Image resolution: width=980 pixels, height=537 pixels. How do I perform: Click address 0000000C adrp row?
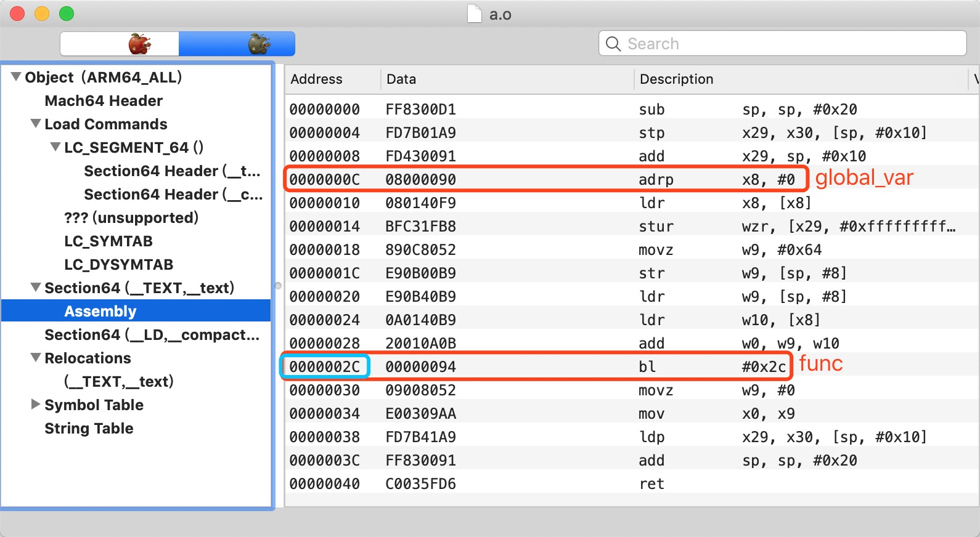[x=632, y=179]
